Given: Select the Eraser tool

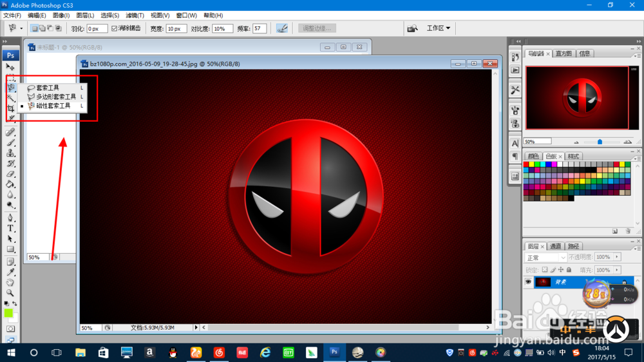Looking at the screenshot, I should pyautogui.click(x=11, y=174).
